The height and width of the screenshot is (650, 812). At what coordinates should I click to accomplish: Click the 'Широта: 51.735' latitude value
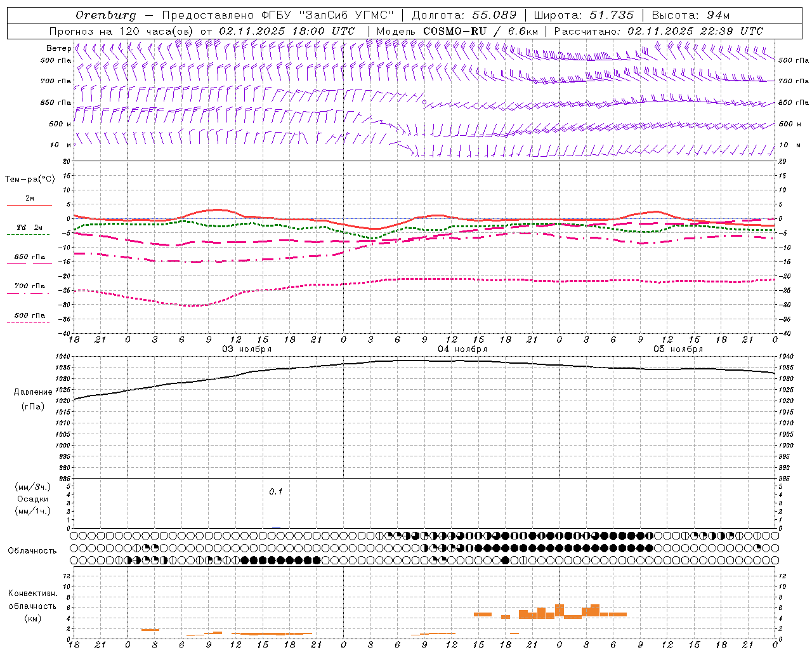tap(584, 15)
